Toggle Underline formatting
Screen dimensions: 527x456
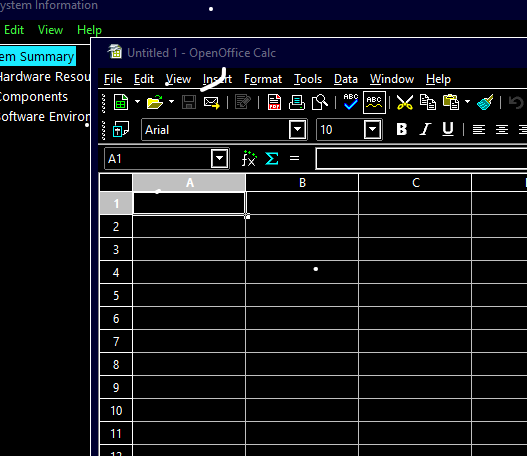(448, 129)
